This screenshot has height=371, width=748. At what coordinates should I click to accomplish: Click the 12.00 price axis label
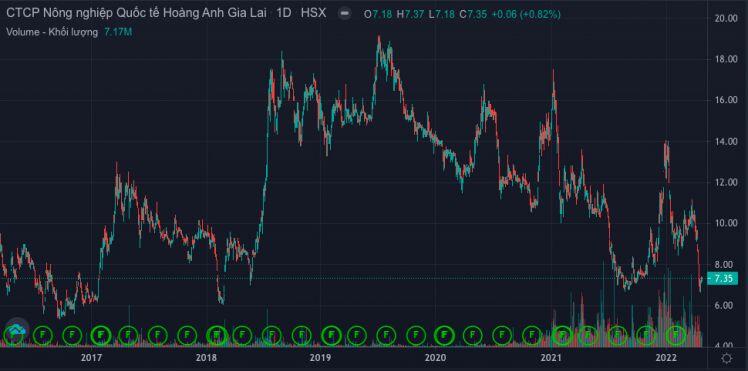pyautogui.click(x=727, y=182)
